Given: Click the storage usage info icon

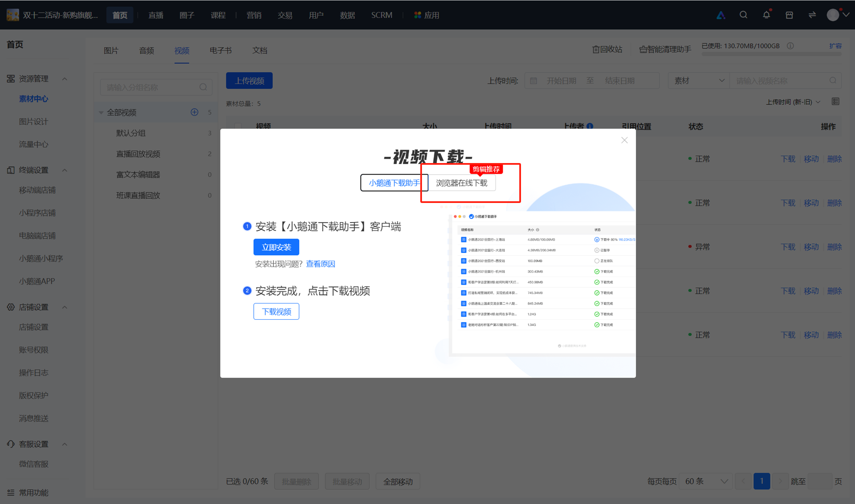Looking at the screenshot, I should [x=790, y=46].
